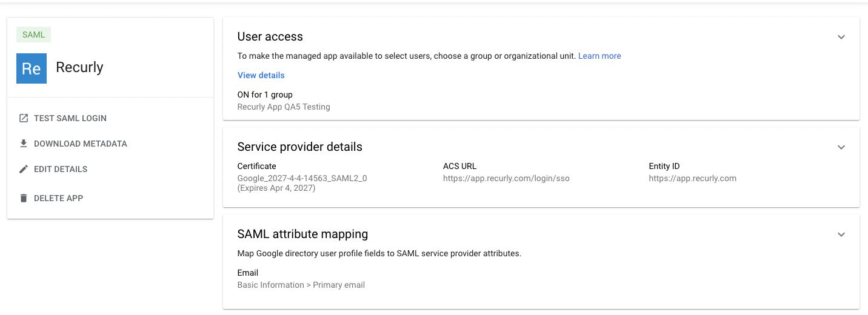Expand the User access section chevron
This screenshot has height=315, width=868.
point(841,37)
